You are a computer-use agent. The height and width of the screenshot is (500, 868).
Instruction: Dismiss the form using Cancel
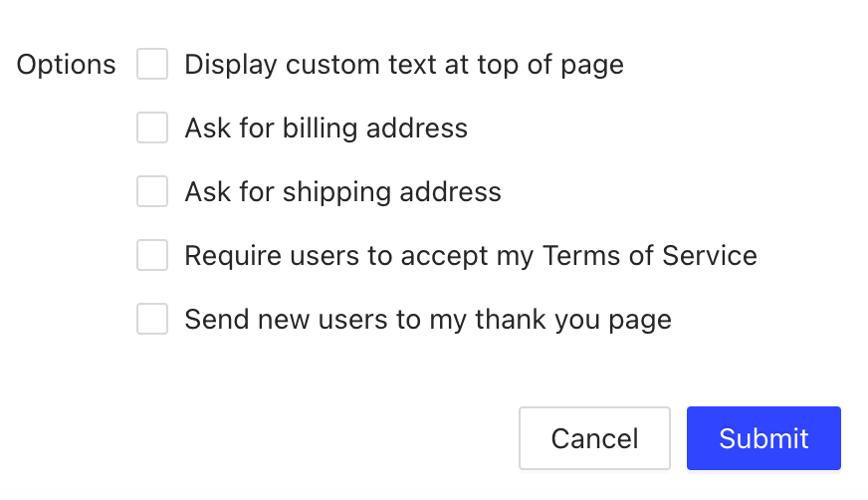coord(594,438)
